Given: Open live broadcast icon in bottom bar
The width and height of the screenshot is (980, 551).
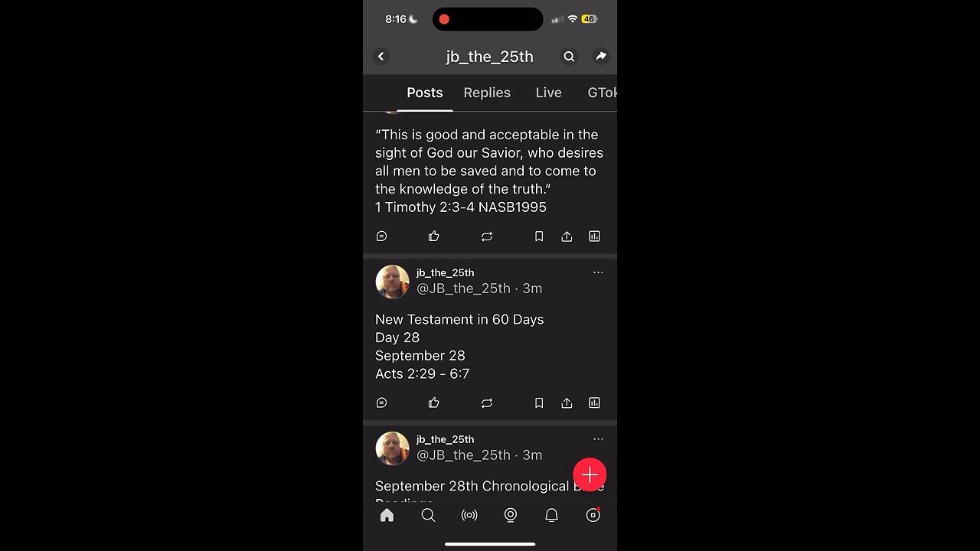Looking at the screenshot, I should [469, 516].
